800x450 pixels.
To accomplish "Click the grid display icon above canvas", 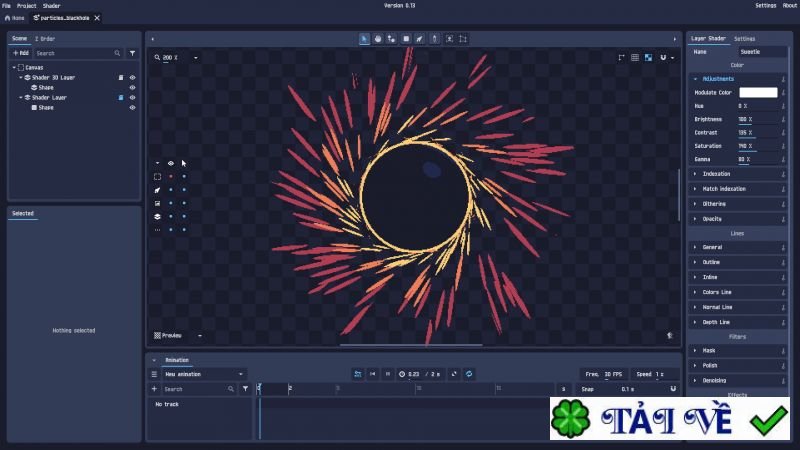I will [x=635, y=58].
